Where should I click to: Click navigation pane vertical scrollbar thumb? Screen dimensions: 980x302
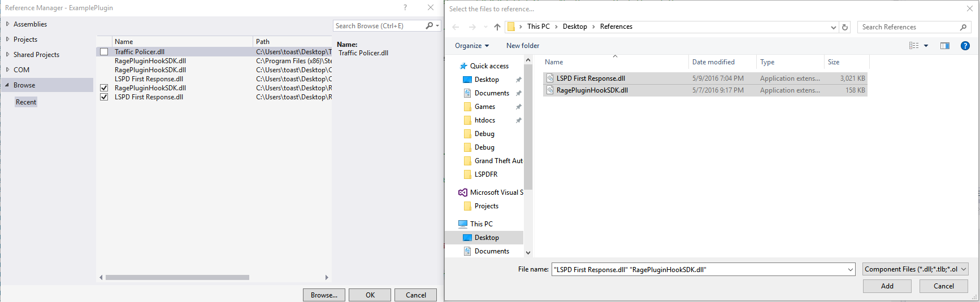tap(528, 127)
